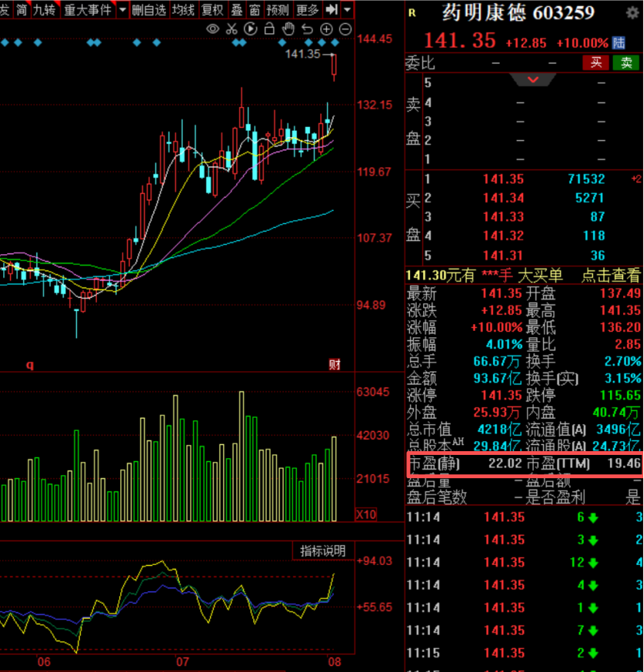This screenshot has width=644, height=672.
Task: Click the red 财 marker on chart
Action: pos(335,365)
